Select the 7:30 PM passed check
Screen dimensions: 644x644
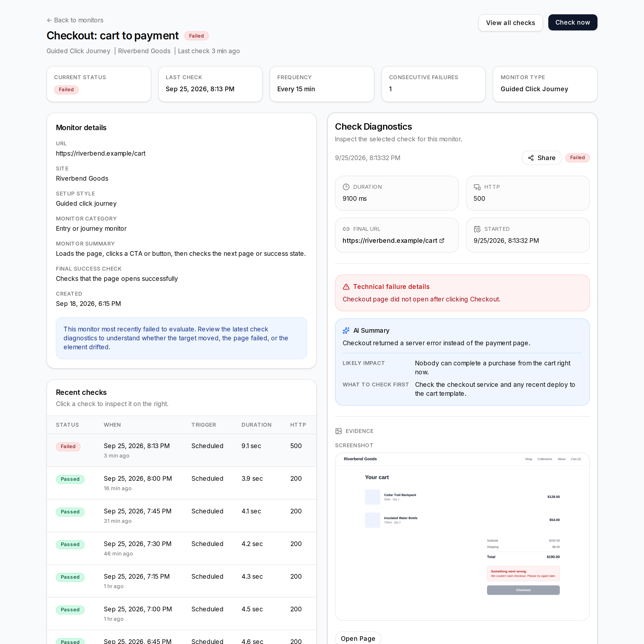(x=181, y=548)
